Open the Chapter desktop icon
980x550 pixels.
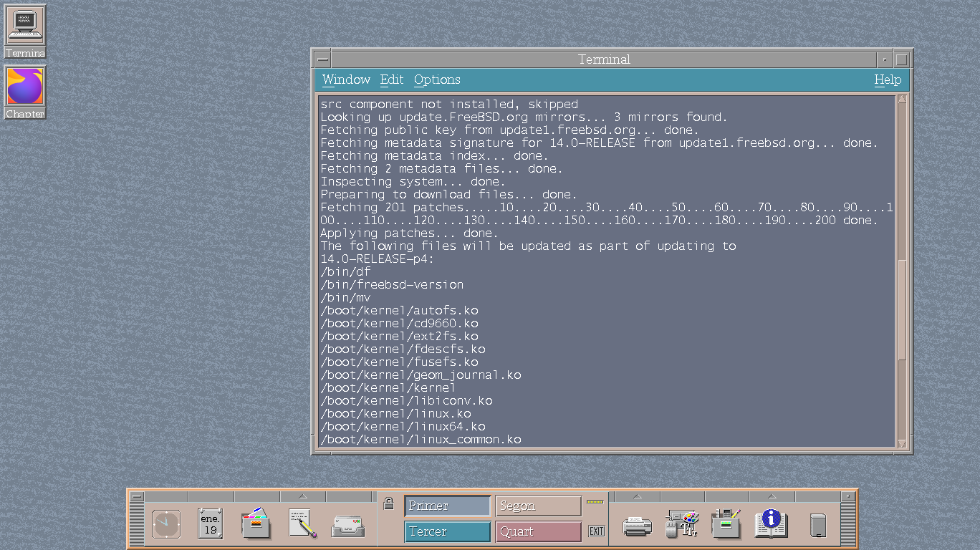25,92
